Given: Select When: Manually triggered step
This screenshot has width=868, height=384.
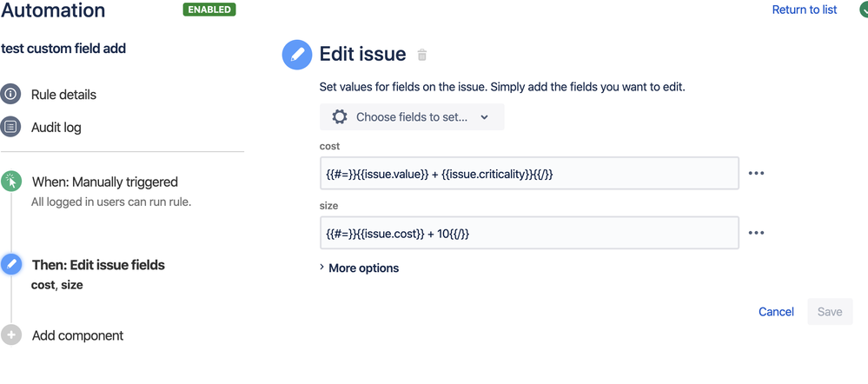Looking at the screenshot, I should (104, 182).
